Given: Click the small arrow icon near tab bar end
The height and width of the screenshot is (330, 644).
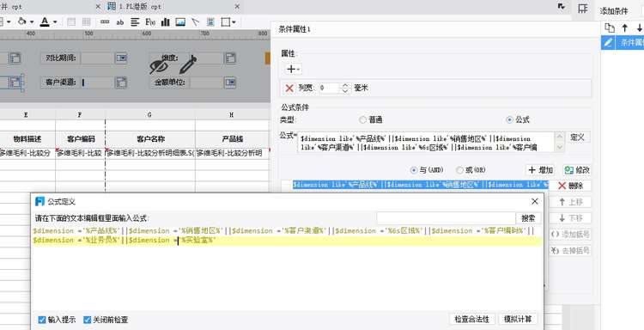Looking at the screenshot, I should (x=562, y=7).
